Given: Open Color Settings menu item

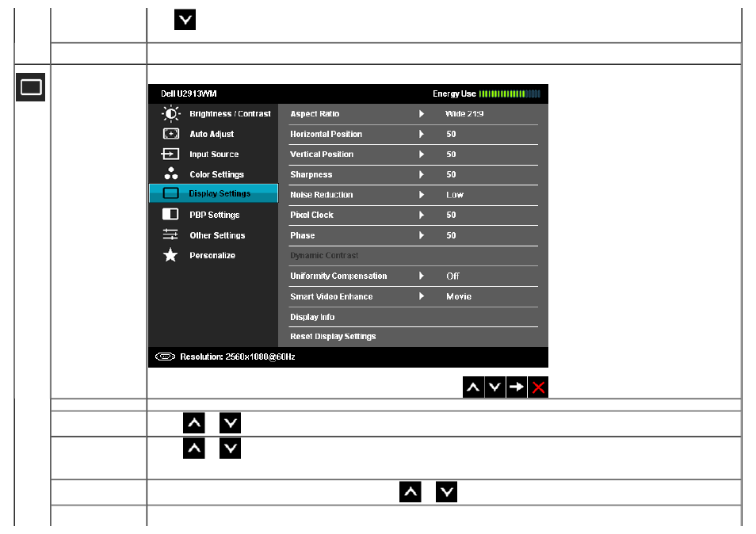Looking at the screenshot, I should 216,174.
